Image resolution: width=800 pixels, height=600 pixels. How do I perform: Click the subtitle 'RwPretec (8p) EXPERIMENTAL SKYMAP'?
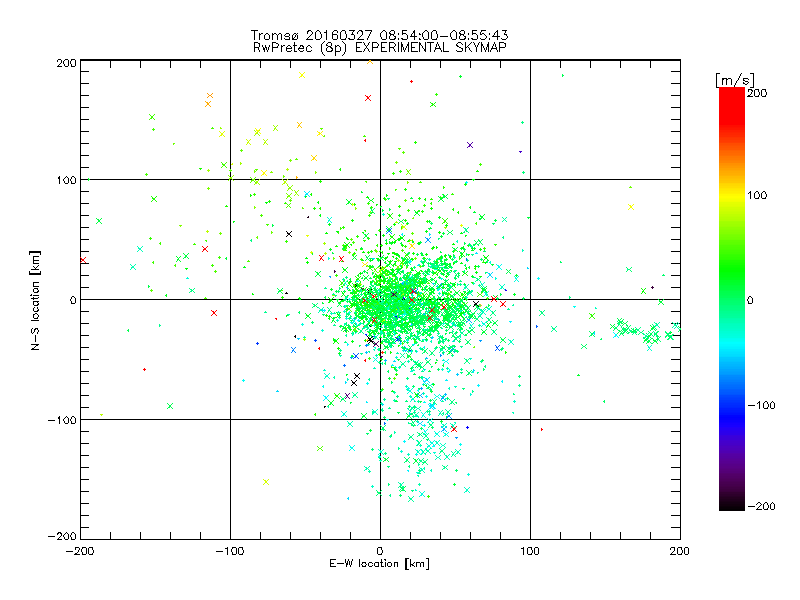point(380,48)
